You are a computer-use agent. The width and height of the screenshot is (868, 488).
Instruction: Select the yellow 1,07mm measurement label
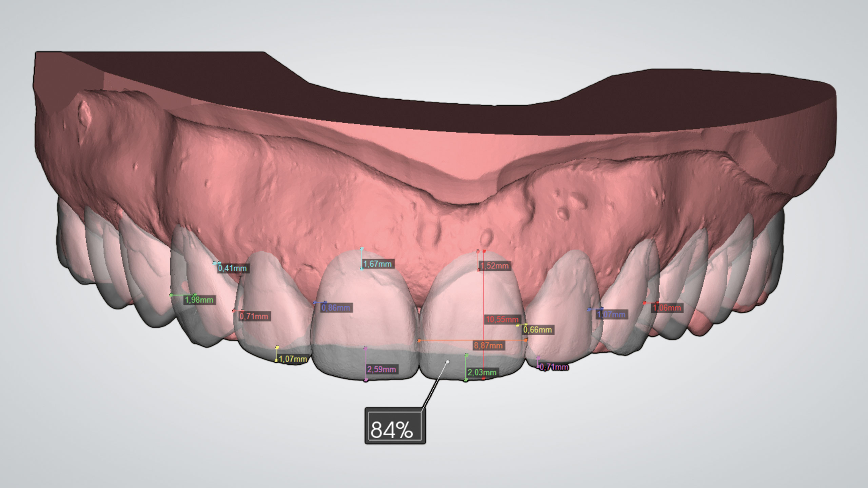(293, 359)
